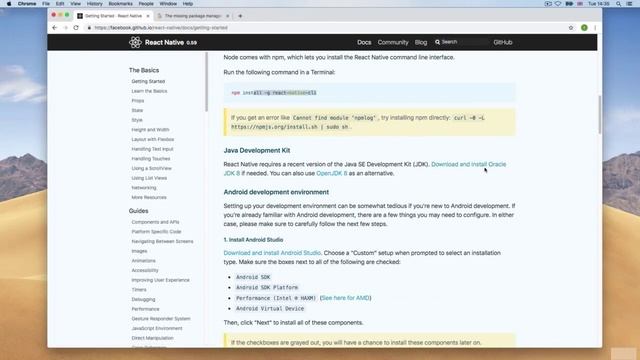Open the Chrome File menu
Screen dimensions: 640x360
pos(46,4)
